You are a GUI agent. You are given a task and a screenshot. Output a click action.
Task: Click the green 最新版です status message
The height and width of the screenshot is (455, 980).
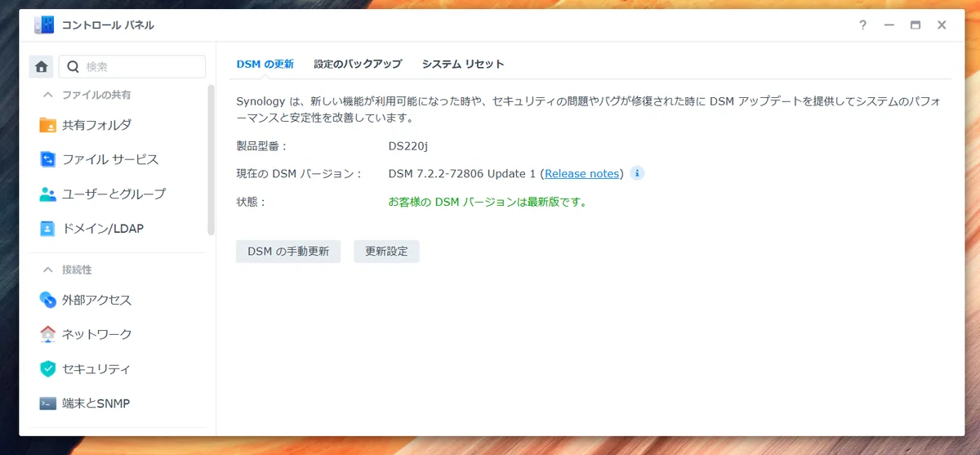click(488, 201)
